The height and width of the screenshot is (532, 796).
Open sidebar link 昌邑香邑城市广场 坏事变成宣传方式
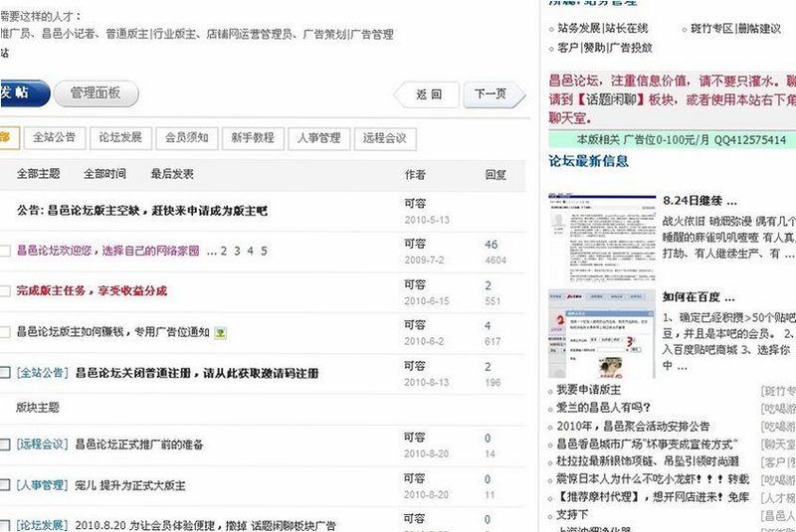coord(648,443)
